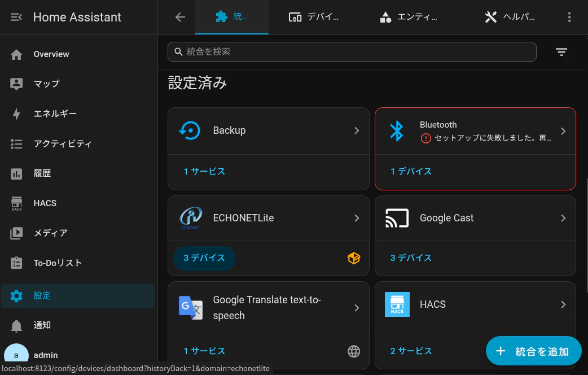Expand HACS with its chevron
This screenshot has height=375, width=588.
click(563, 304)
